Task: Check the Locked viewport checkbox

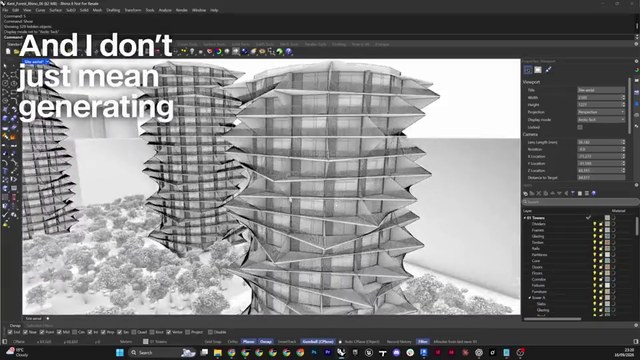Action: coord(580,127)
